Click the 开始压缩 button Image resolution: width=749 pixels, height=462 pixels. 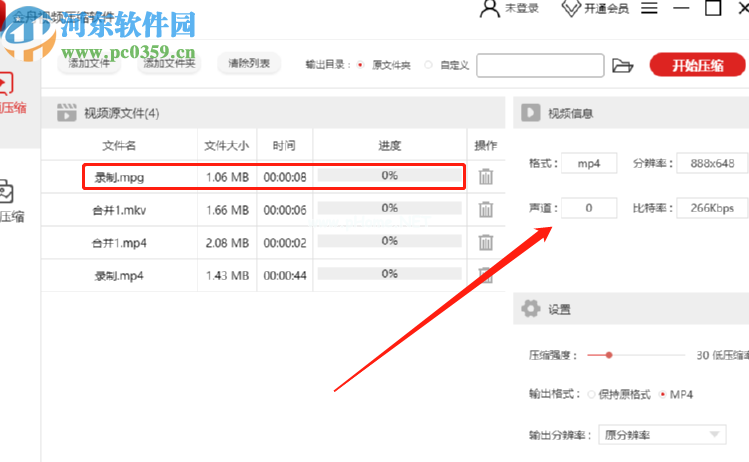click(x=697, y=65)
